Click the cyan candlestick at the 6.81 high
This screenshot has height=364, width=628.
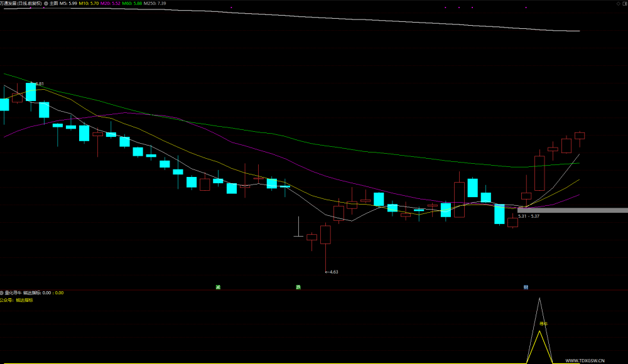[31, 92]
